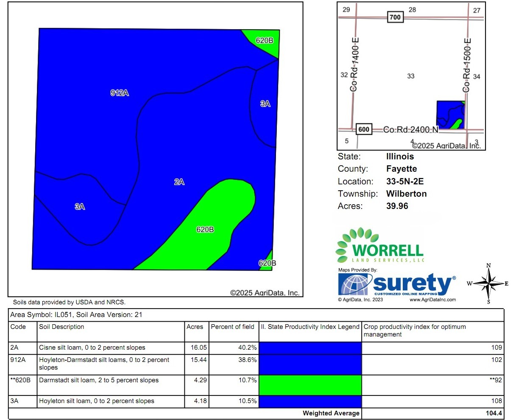This screenshot has height=420, width=513.
Task: Click the 700 road marker sign
Action: [395, 17]
